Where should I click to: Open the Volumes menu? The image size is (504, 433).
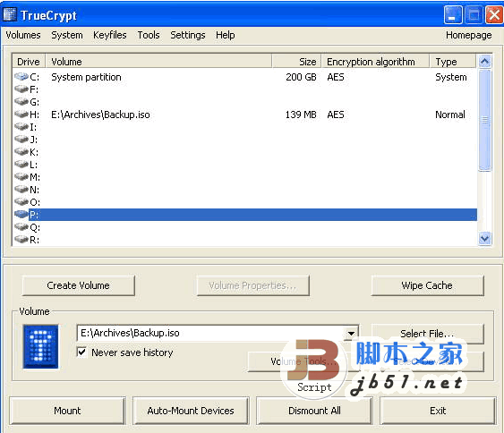tap(23, 35)
